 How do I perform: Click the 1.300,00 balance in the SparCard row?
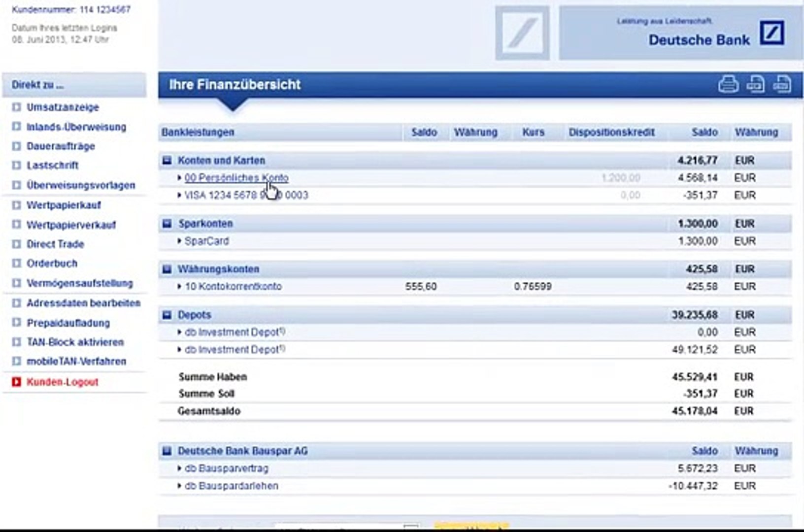(698, 241)
